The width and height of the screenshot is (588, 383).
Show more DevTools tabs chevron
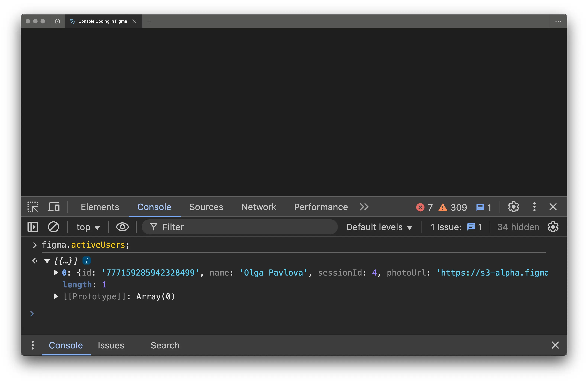(364, 207)
